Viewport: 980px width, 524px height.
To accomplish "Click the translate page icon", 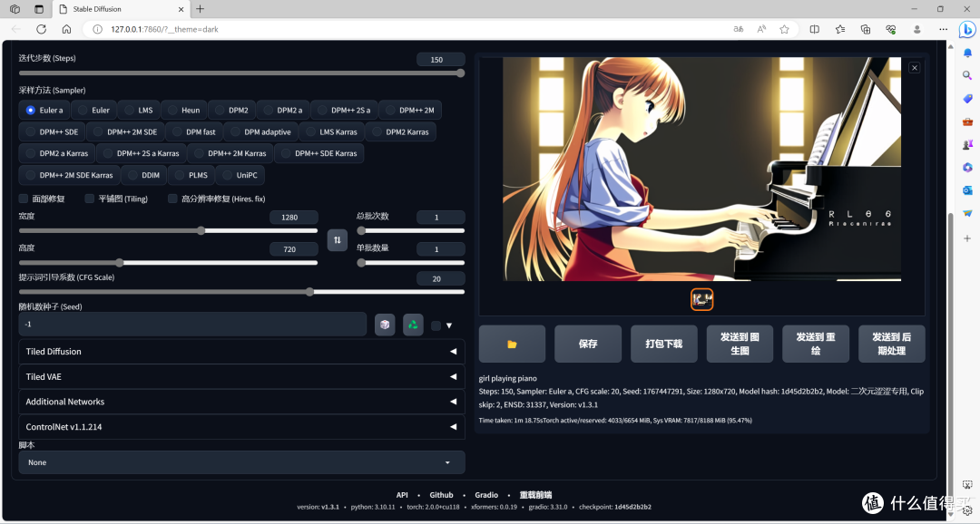I will (738, 29).
